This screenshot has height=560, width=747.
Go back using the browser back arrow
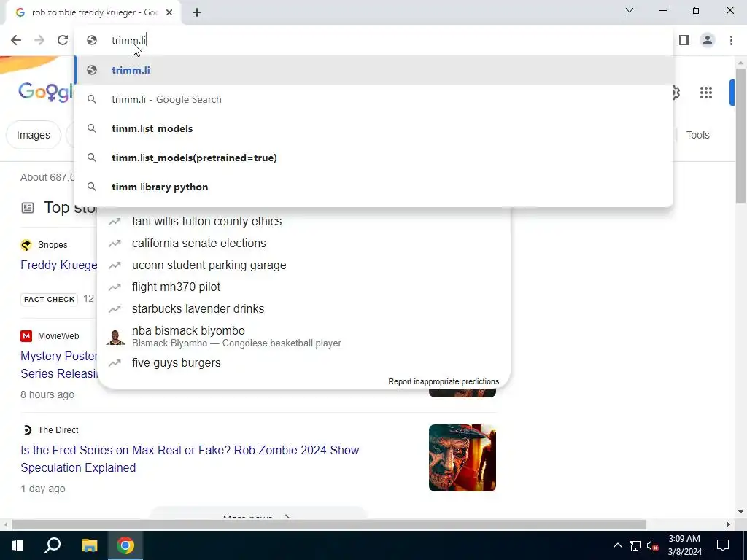[x=16, y=40]
